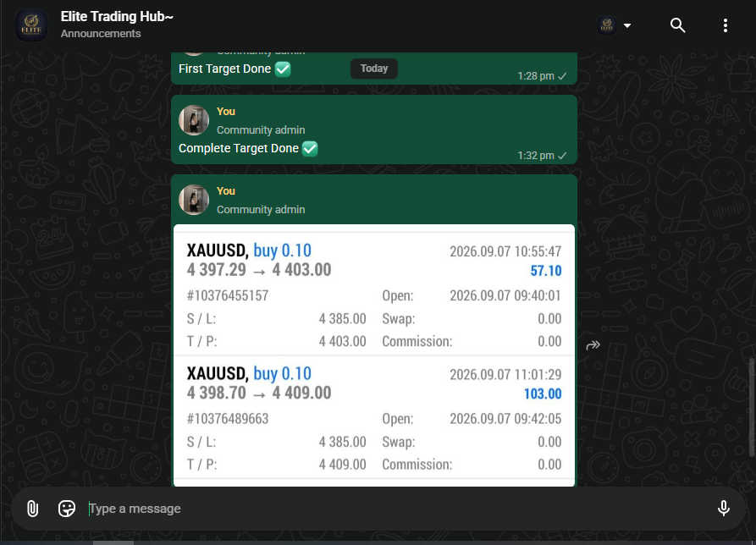Click the forward arrow beside trade screenshot
The height and width of the screenshot is (545, 756).
click(x=593, y=345)
